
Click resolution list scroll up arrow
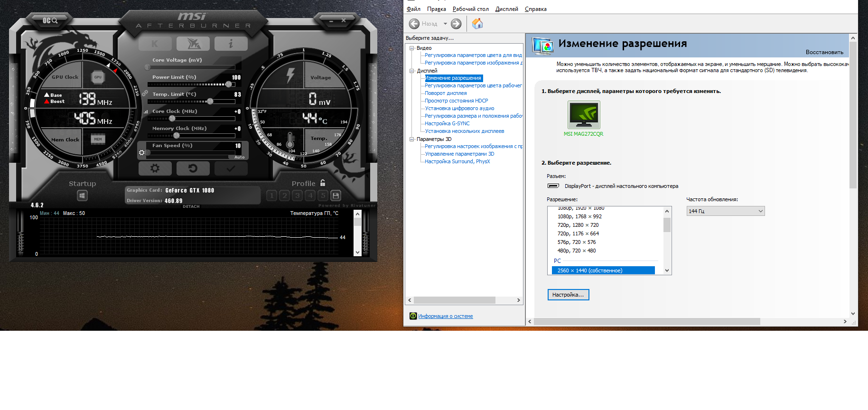tap(667, 211)
